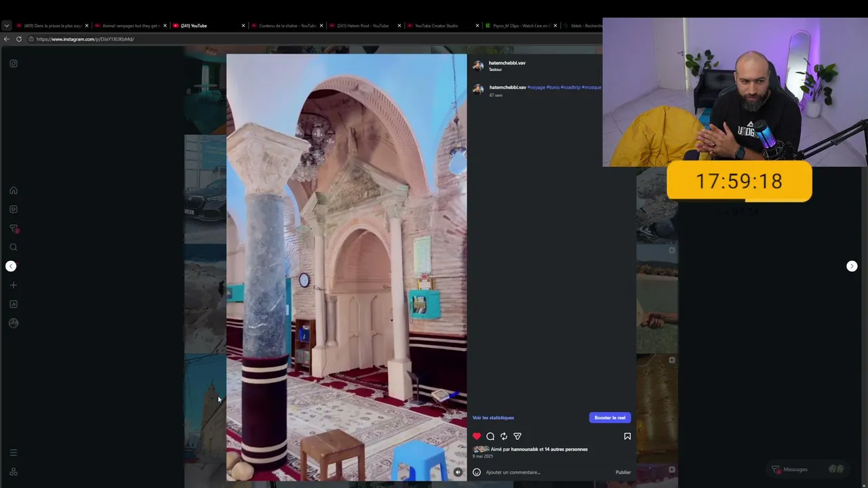Screen dimensions: 868x488
Task: Close the 'Animal rampages' tab
Action: tap(165, 26)
